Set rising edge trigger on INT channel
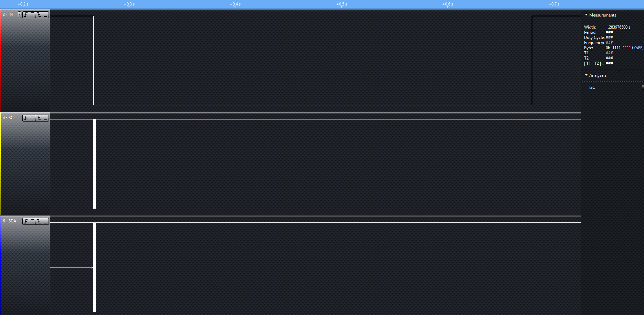Viewport: 644px width, 315px height. [26, 15]
